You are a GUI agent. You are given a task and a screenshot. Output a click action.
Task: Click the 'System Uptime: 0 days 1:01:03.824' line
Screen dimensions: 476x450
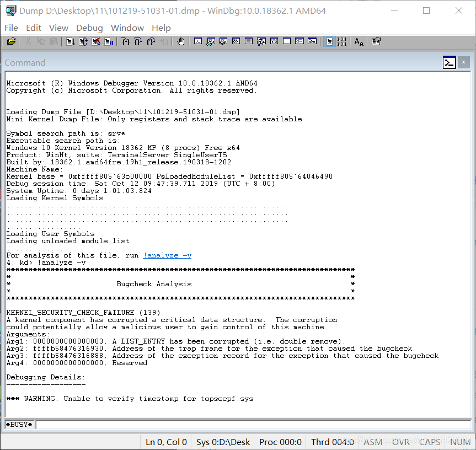point(79,191)
